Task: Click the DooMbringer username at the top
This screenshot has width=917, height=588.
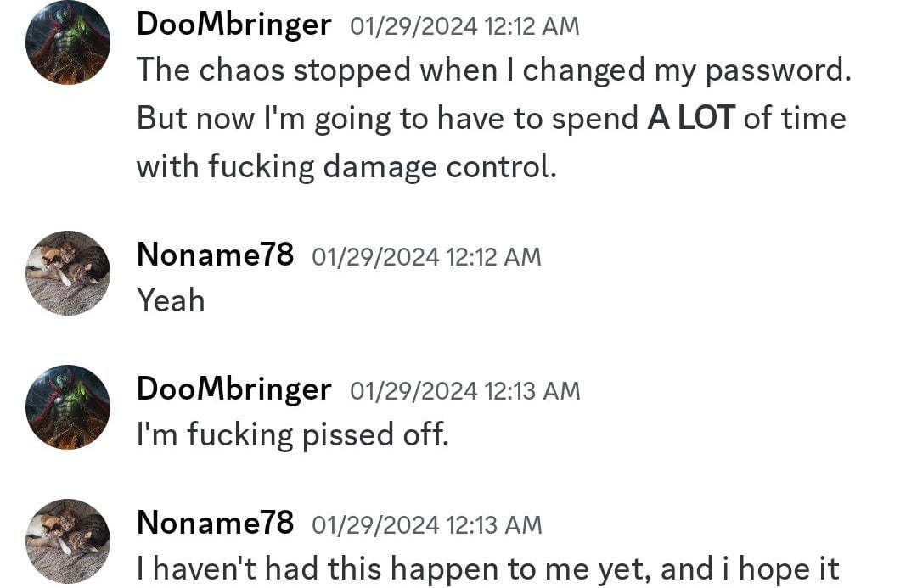Action: point(233,24)
